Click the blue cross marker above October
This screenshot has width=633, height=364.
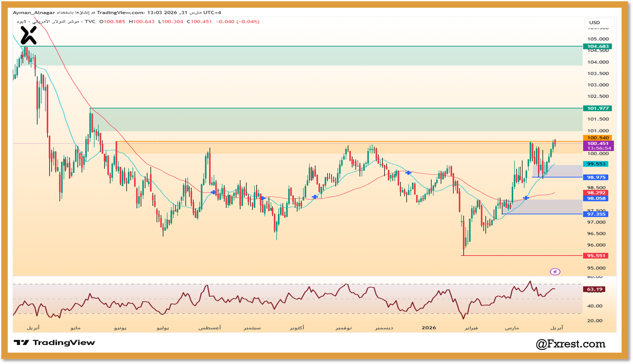pos(315,197)
